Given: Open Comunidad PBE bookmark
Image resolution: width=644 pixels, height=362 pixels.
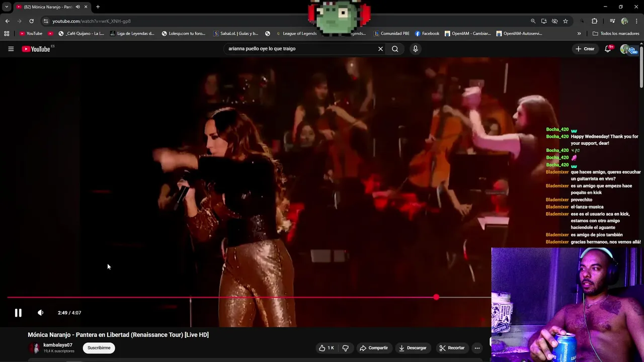Looking at the screenshot, I should (x=392, y=34).
